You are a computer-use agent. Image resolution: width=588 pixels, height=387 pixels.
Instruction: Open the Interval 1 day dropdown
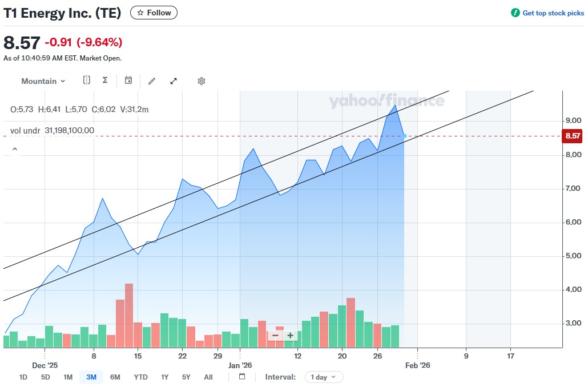(324, 377)
